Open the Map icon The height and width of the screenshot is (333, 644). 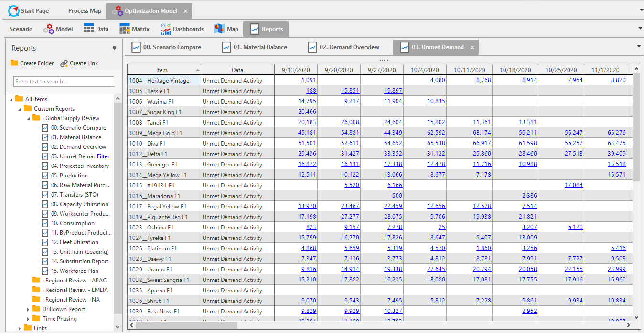(x=220, y=29)
